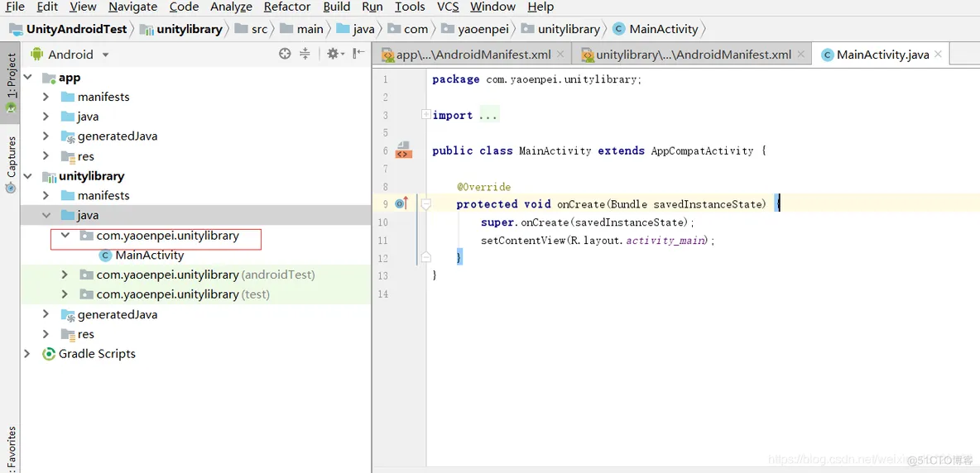Click the AppCompatActivity class name in code

[x=702, y=151]
